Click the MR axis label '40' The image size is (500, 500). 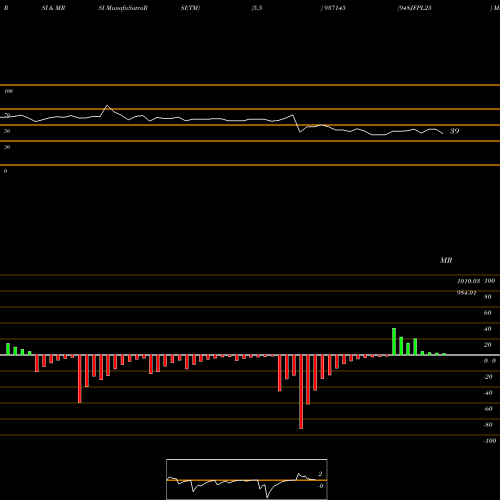(x=487, y=329)
